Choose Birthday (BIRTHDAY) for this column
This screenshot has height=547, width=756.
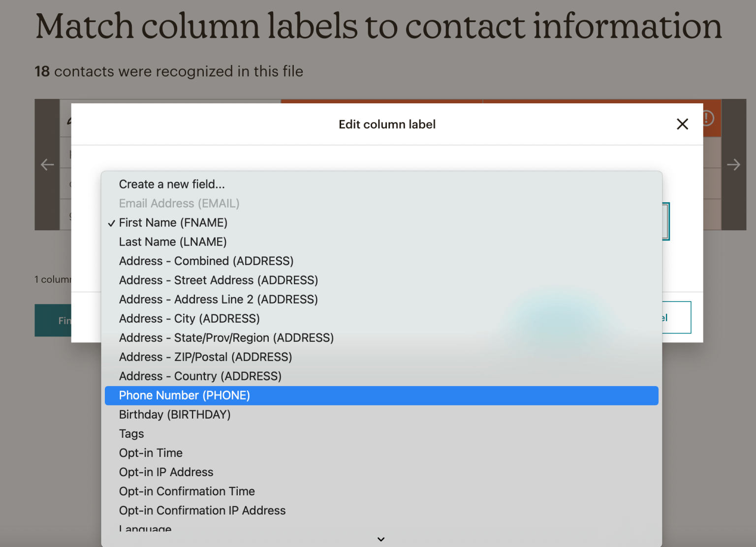point(175,414)
